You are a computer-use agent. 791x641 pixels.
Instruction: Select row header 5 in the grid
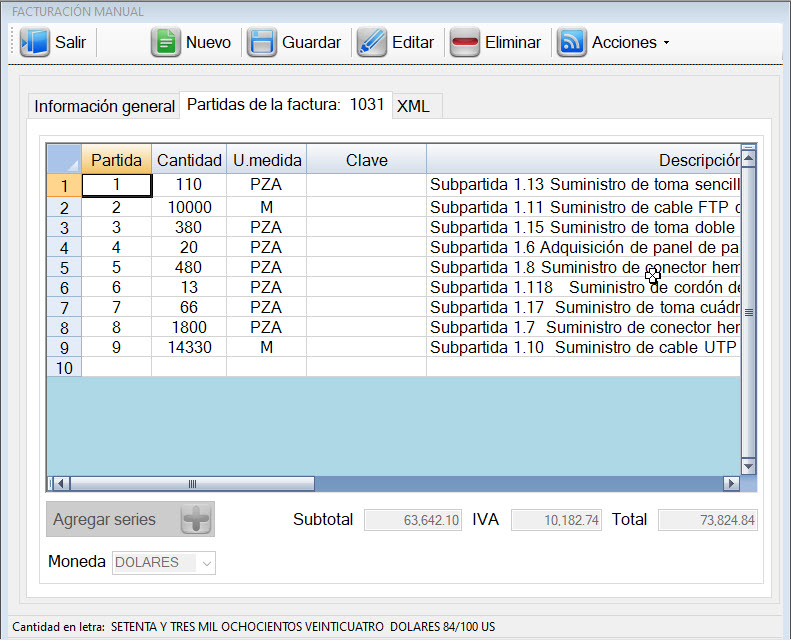click(x=64, y=267)
